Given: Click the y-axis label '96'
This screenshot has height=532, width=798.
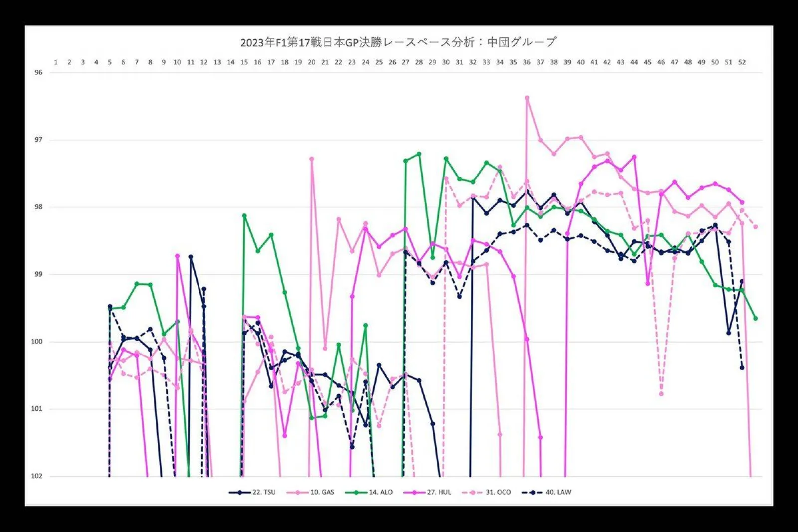Looking at the screenshot, I should (38, 72).
